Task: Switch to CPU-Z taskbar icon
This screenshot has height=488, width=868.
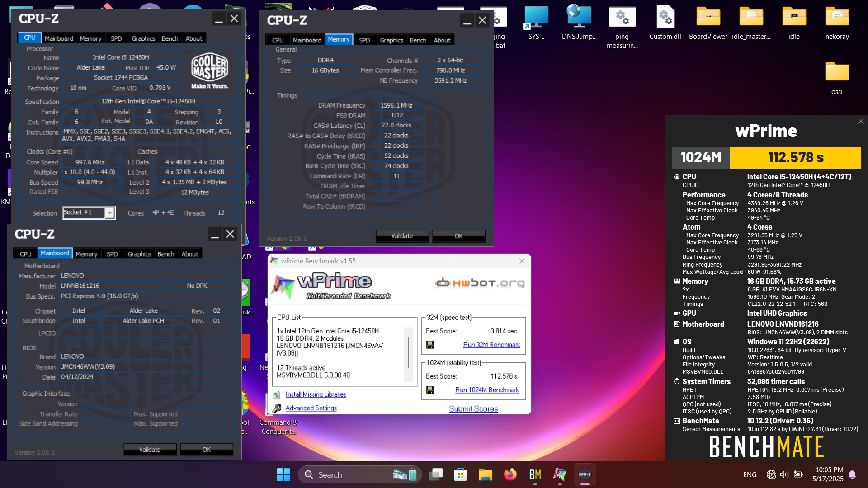Action: 585,474
